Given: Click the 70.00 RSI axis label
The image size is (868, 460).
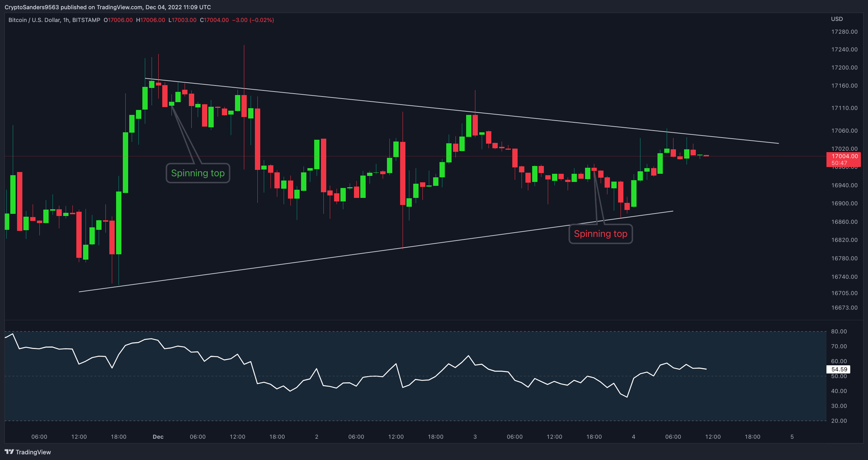Looking at the screenshot, I should click(x=839, y=346).
